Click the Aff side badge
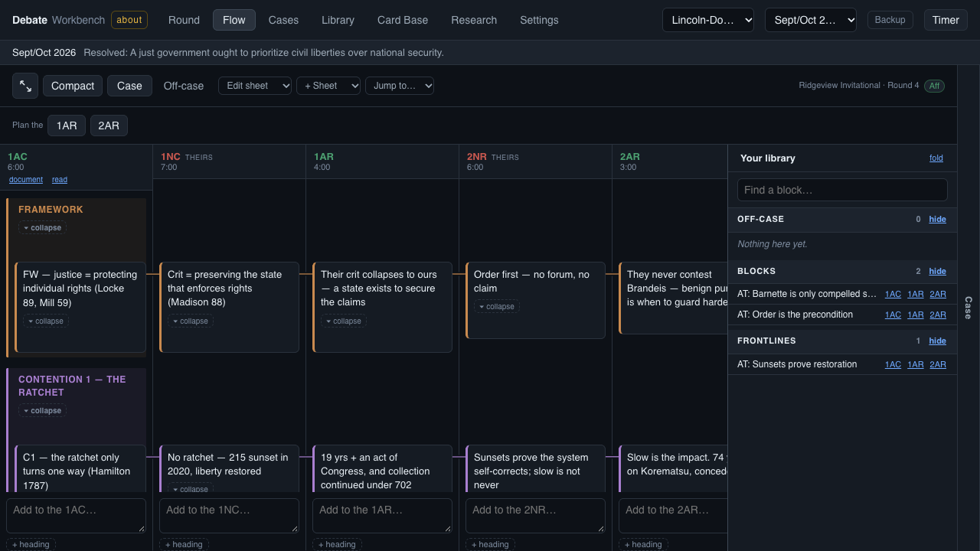The image size is (980, 551). click(x=934, y=86)
